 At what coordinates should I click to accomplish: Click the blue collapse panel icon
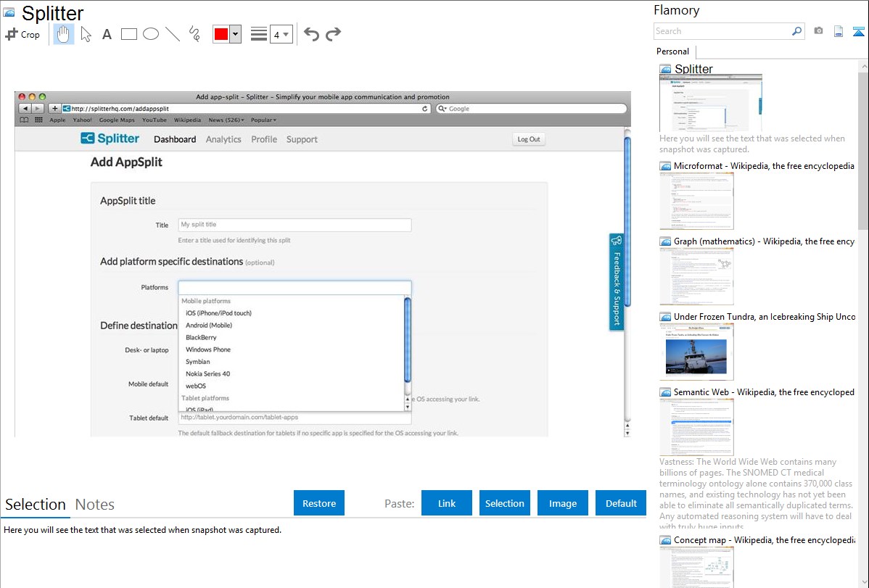pyautogui.click(x=858, y=31)
